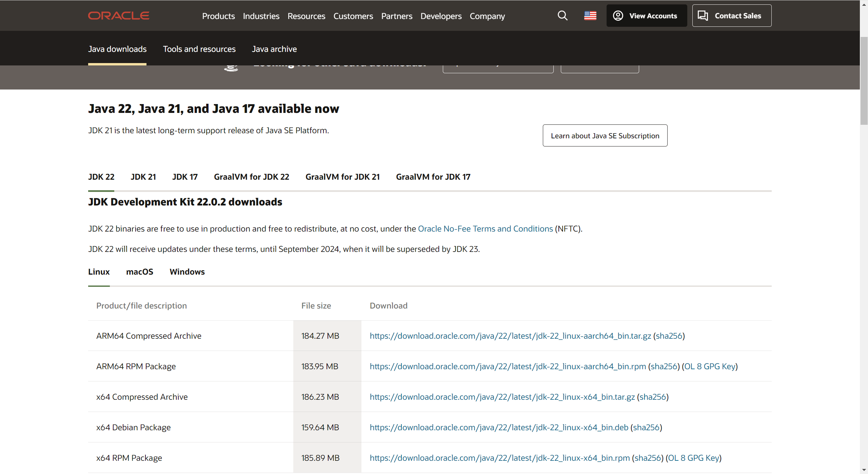Screen dimensions: 868x474
Task: Open the Company navigation menu
Action: [x=487, y=16]
